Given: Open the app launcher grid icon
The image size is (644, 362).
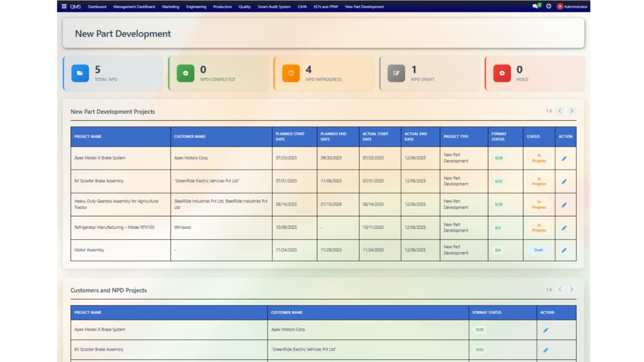Looking at the screenshot, I should (64, 7).
